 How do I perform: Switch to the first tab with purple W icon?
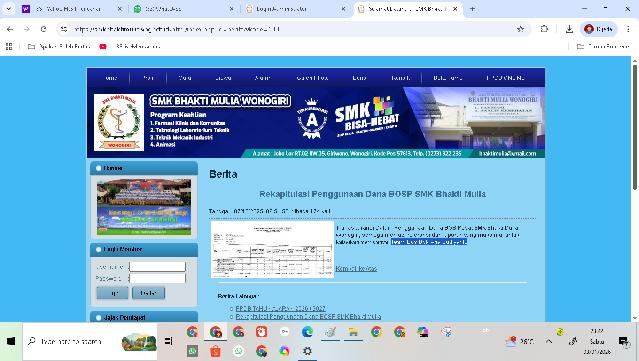[69, 9]
